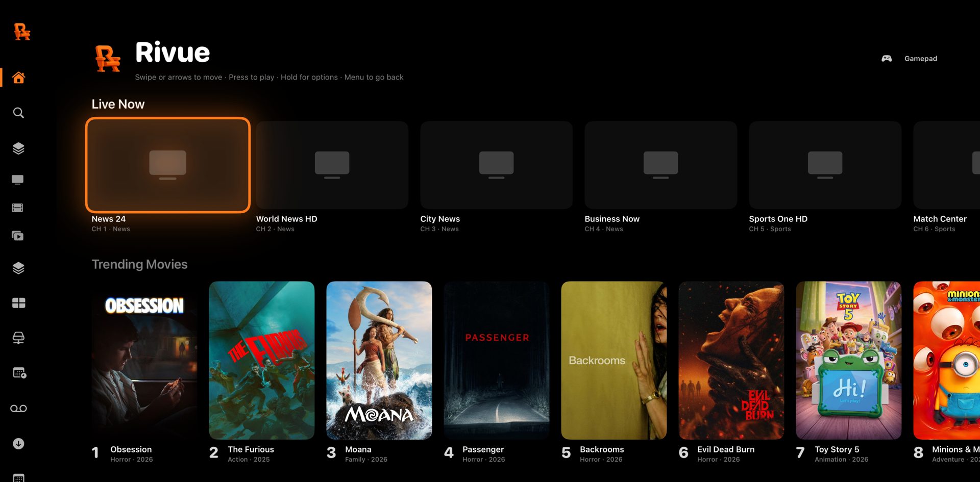Open the Search magnifier icon in sidebar
The image size is (980, 482).
tap(18, 113)
